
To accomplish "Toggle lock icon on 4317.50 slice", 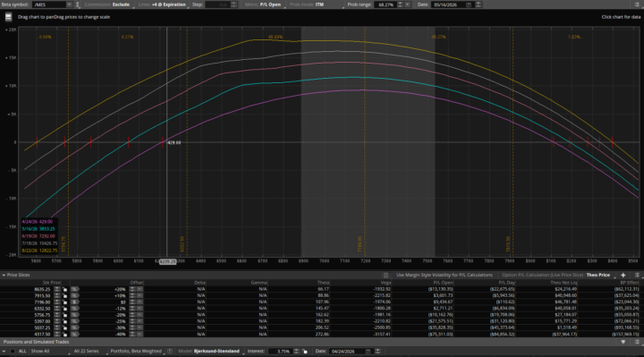I will (x=65, y=334).
